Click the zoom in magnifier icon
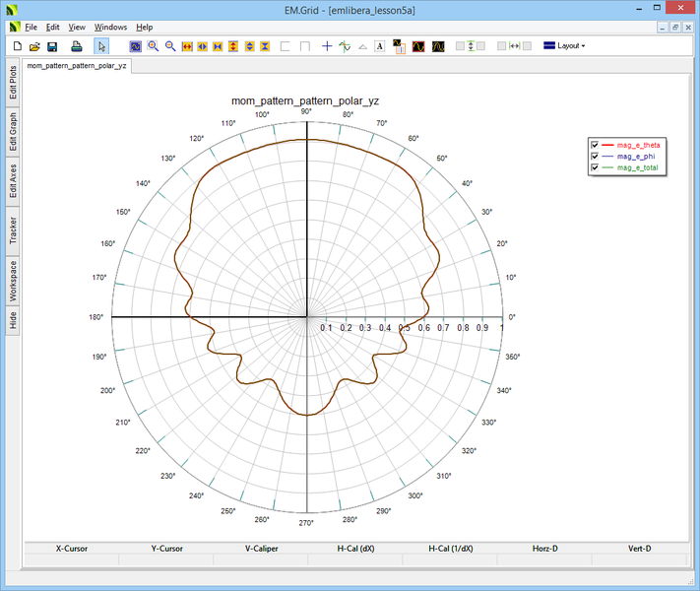 (153, 46)
